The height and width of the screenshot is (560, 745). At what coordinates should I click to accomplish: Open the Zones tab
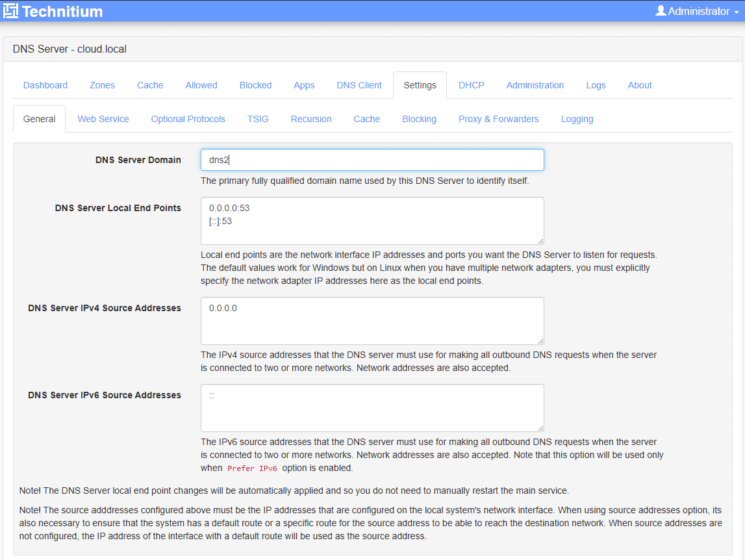pyautogui.click(x=102, y=85)
